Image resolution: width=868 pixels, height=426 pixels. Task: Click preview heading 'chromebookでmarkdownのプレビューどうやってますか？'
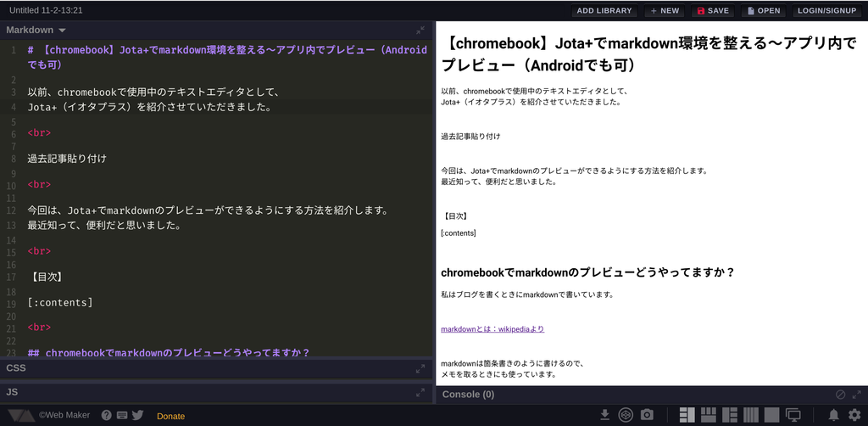point(588,273)
